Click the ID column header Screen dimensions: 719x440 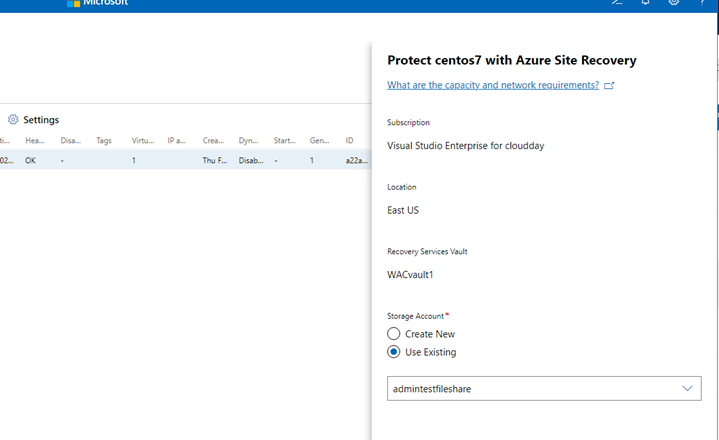pos(349,141)
